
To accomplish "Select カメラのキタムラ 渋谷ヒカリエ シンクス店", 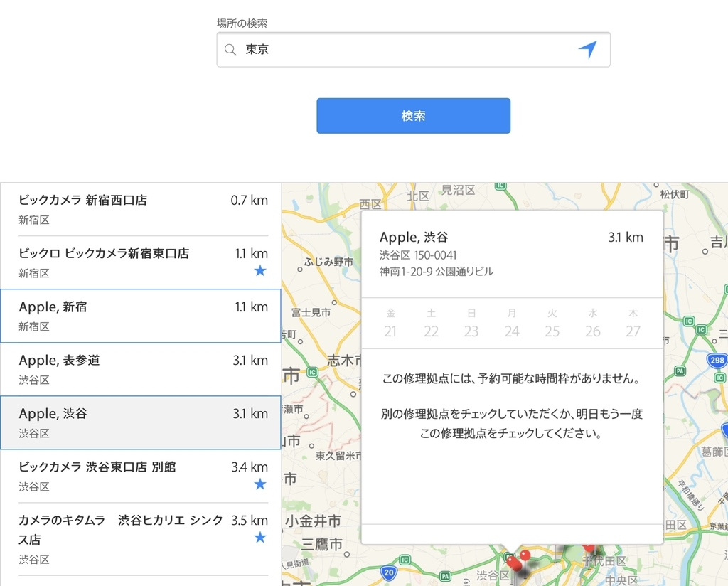I will pyautogui.click(x=141, y=539).
